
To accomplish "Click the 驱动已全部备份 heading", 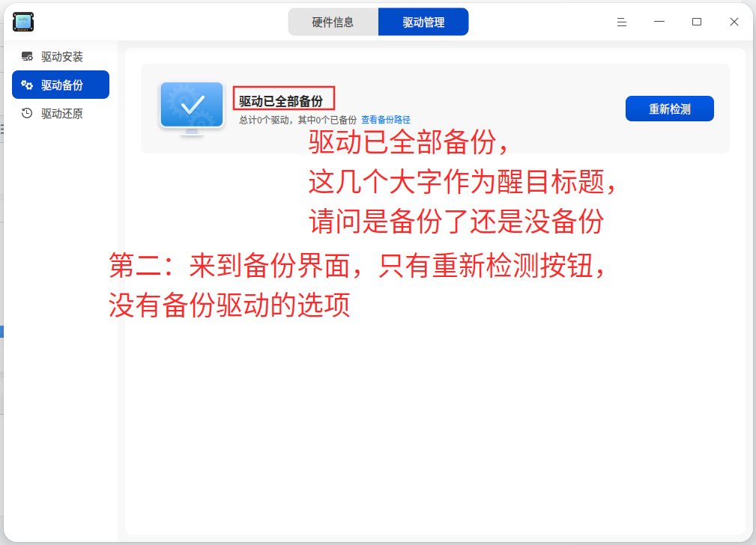I will coord(281,101).
